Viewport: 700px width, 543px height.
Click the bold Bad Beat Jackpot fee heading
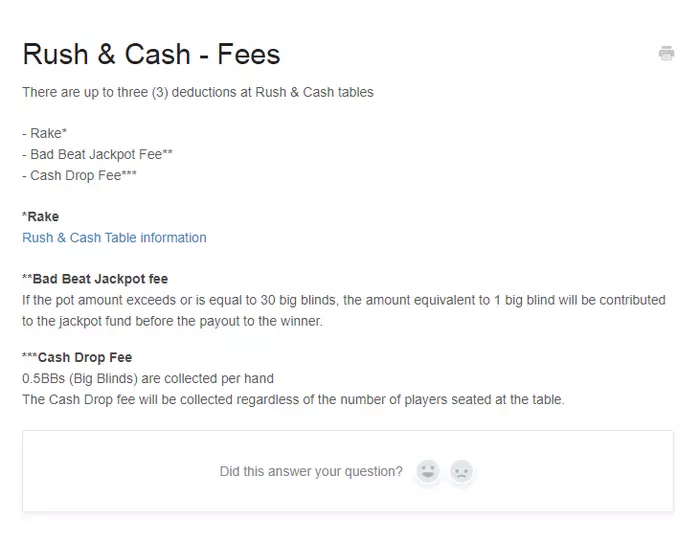(100, 279)
